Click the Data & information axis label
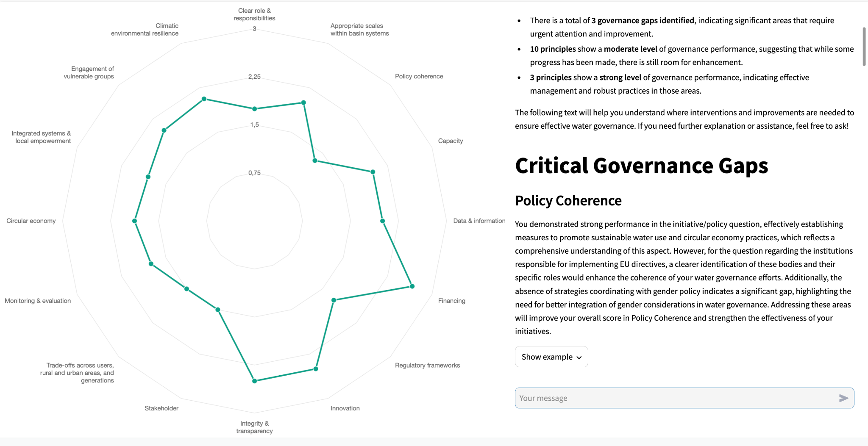Image resolution: width=868 pixels, height=446 pixels. click(x=479, y=221)
